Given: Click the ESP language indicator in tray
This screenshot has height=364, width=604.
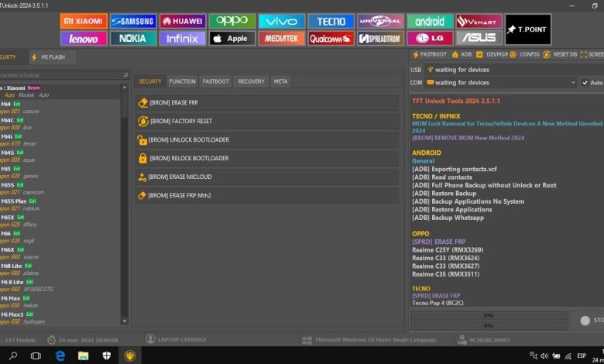Looking at the screenshot, I should point(582,355).
